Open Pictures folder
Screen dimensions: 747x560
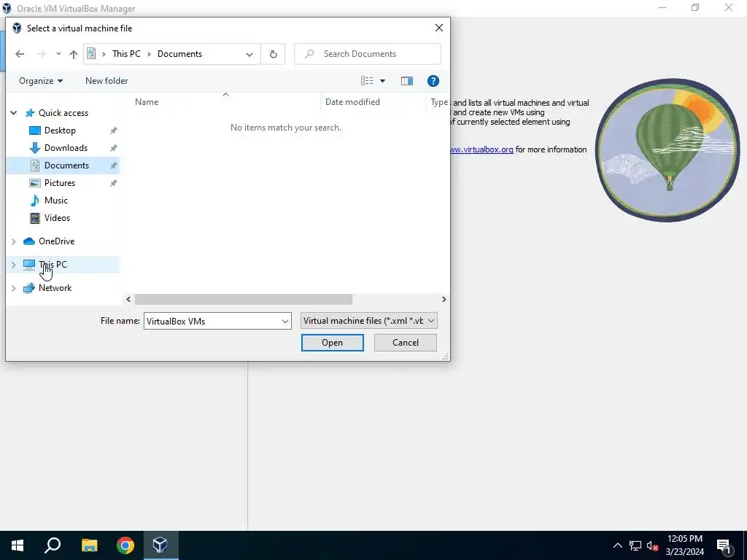click(60, 183)
